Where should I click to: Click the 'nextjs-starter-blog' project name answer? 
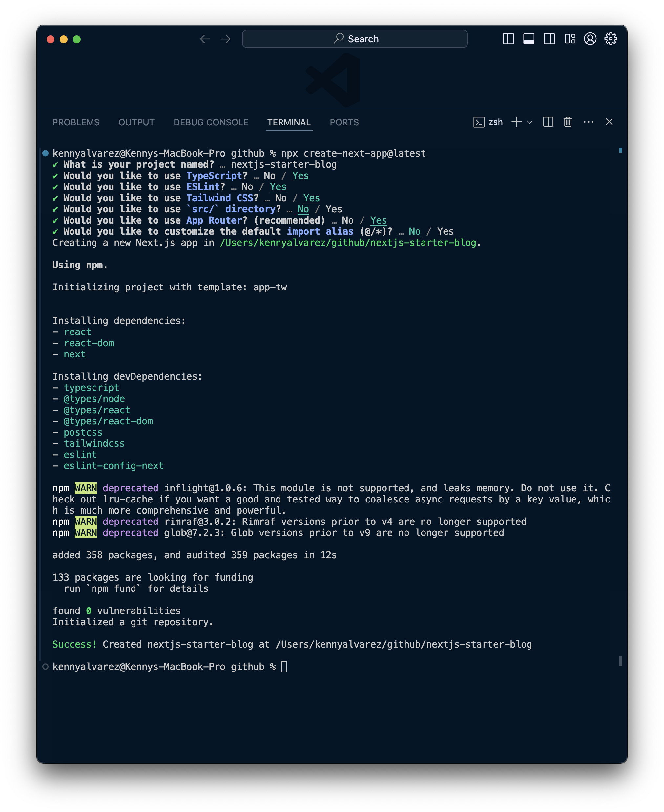click(x=283, y=164)
